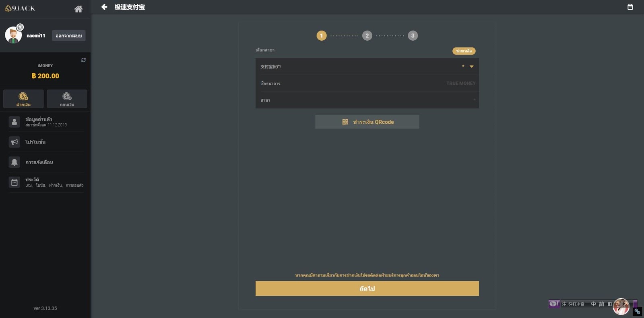Expand the 支付宝帐户 dropdown arrow

[472, 67]
